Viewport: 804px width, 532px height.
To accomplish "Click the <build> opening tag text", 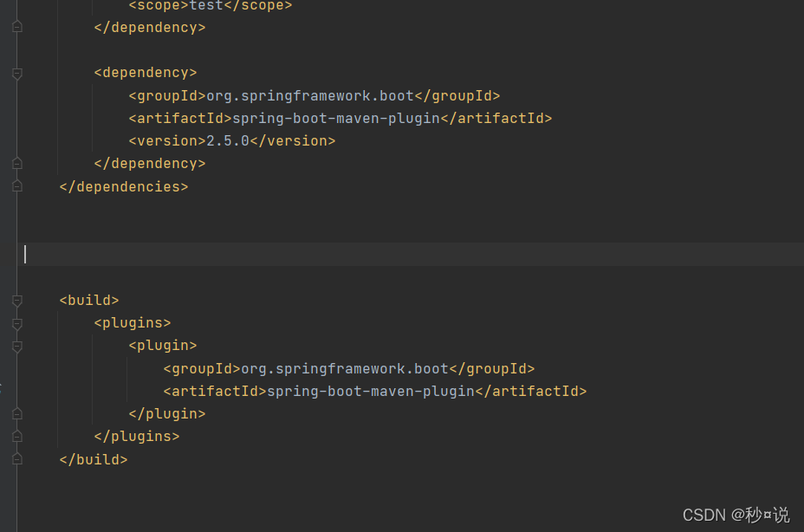I will [x=89, y=300].
